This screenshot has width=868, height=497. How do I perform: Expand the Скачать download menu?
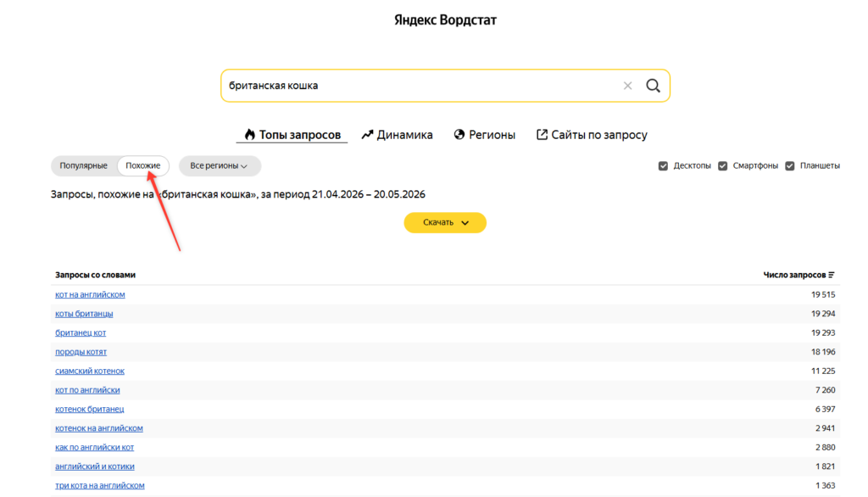pos(445,223)
